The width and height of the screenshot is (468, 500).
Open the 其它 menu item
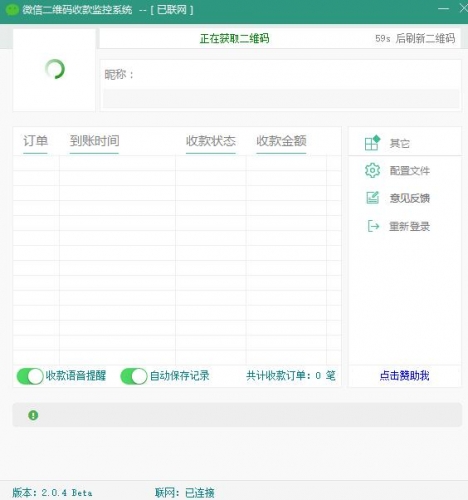coord(400,143)
